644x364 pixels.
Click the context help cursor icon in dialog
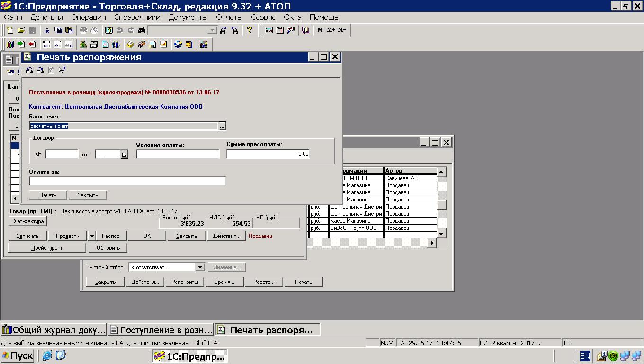coord(62,71)
